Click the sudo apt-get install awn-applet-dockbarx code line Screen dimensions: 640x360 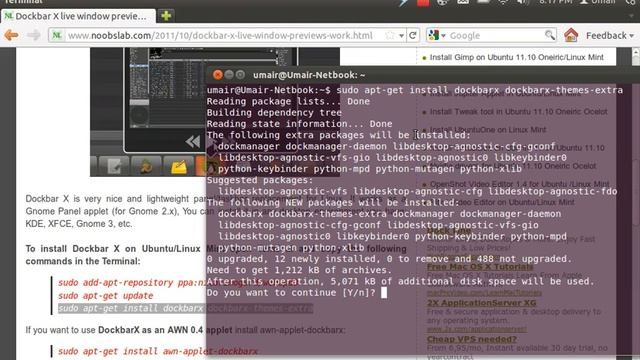(158, 351)
